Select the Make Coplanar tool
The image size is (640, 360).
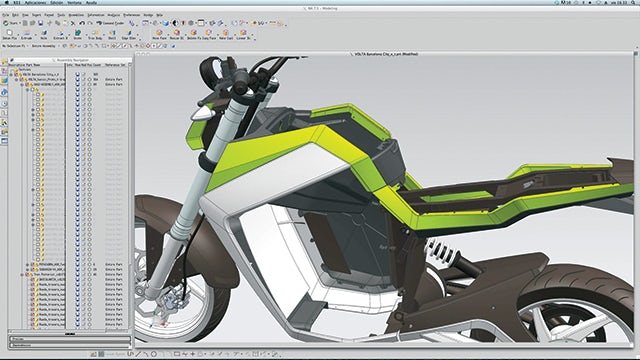tap(226, 35)
